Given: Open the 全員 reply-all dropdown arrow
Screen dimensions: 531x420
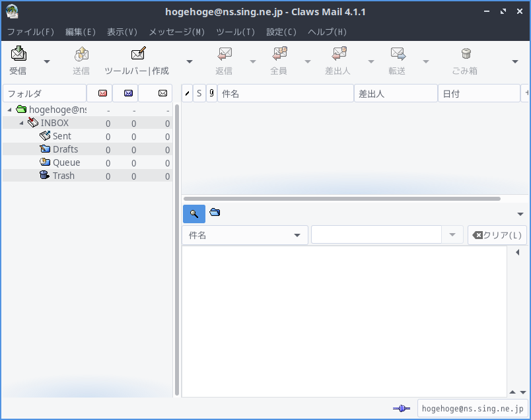Looking at the screenshot, I should point(308,61).
